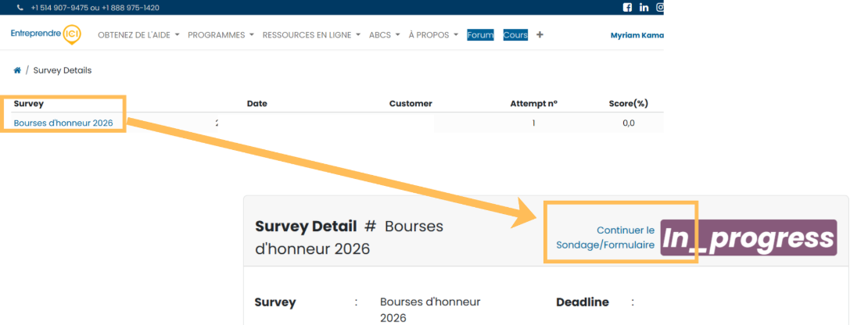Screen dimensions: 868x325
Task: Open the ABCS dropdown
Action: coord(384,35)
